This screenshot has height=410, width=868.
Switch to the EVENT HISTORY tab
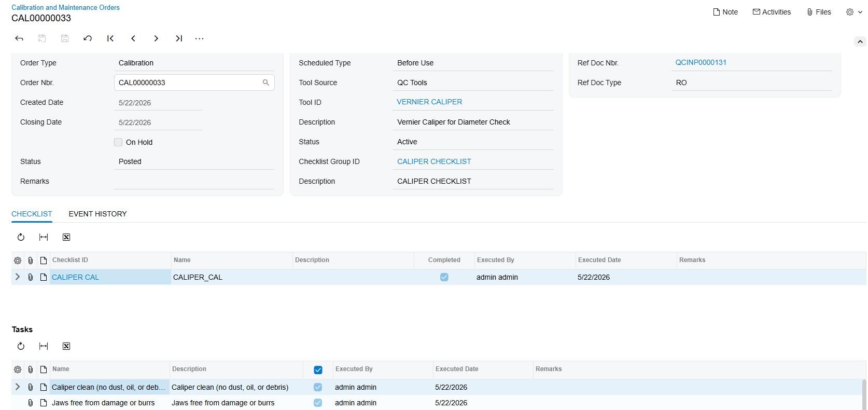click(97, 214)
